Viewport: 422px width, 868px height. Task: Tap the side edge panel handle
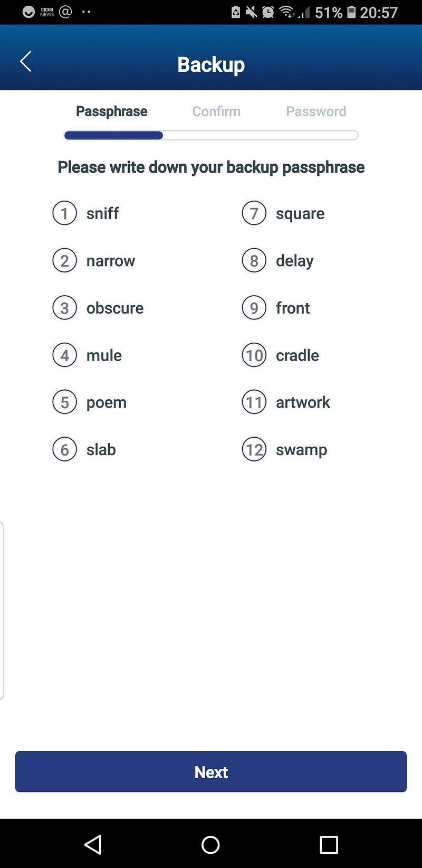tap(2, 611)
